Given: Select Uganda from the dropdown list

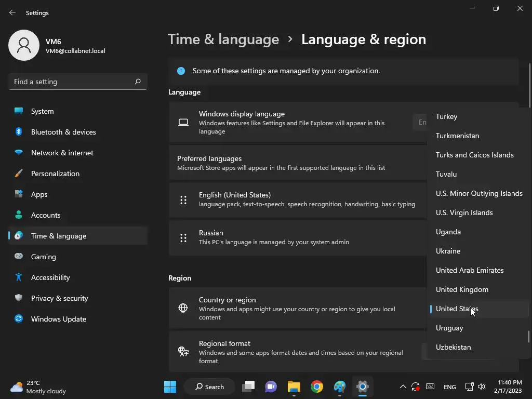Looking at the screenshot, I should point(478,232).
